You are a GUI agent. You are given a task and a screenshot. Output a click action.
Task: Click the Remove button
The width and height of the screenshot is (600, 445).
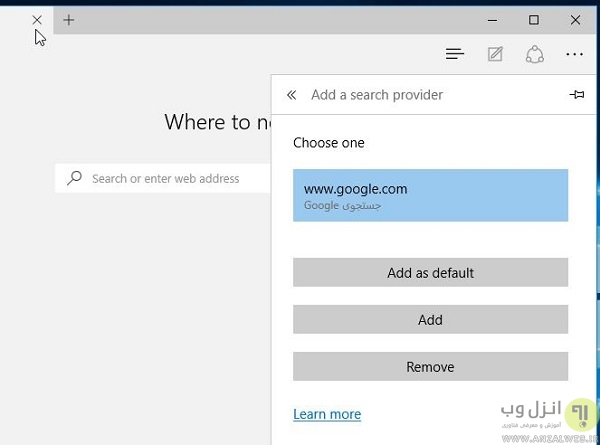(430, 367)
